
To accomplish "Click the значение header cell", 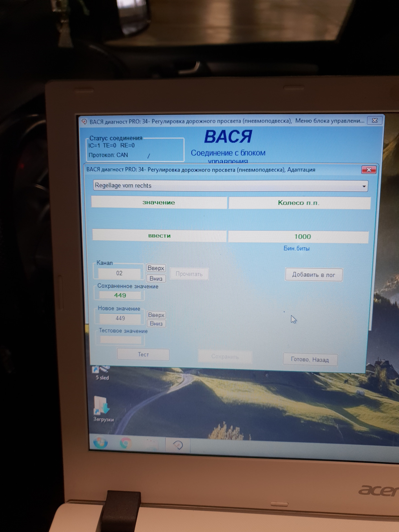I will (x=159, y=203).
